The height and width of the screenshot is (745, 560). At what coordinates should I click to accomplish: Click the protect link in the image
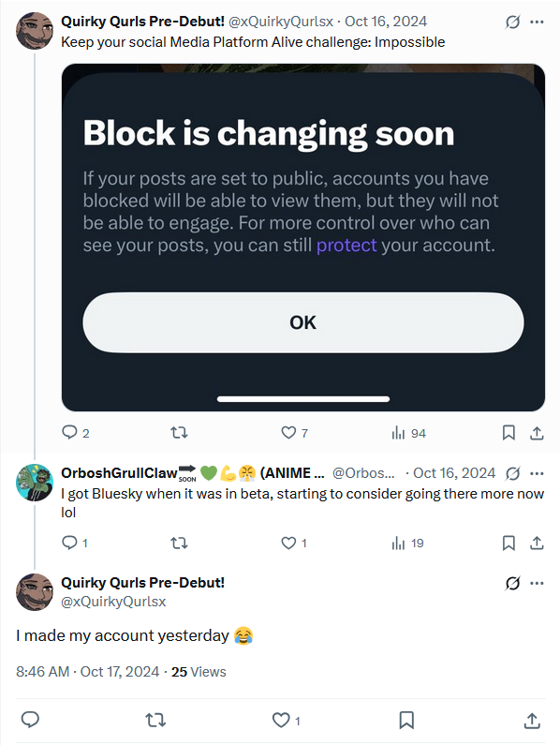(x=346, y=246)
